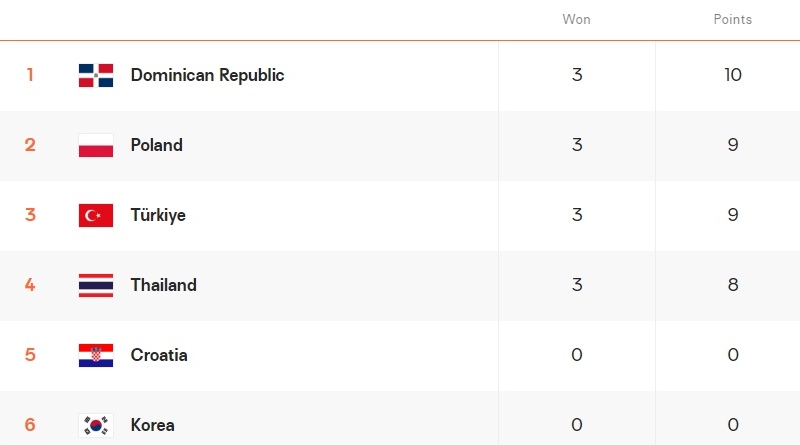Viewport: 800px width, 445px height.
Task: Click rank number 1 in standings
Action: coord(30,75)
